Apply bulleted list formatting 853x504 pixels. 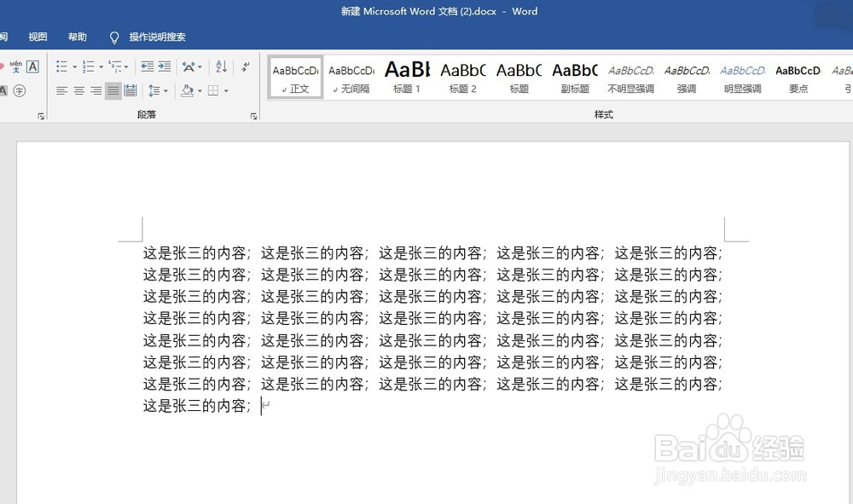coord(61,67)
